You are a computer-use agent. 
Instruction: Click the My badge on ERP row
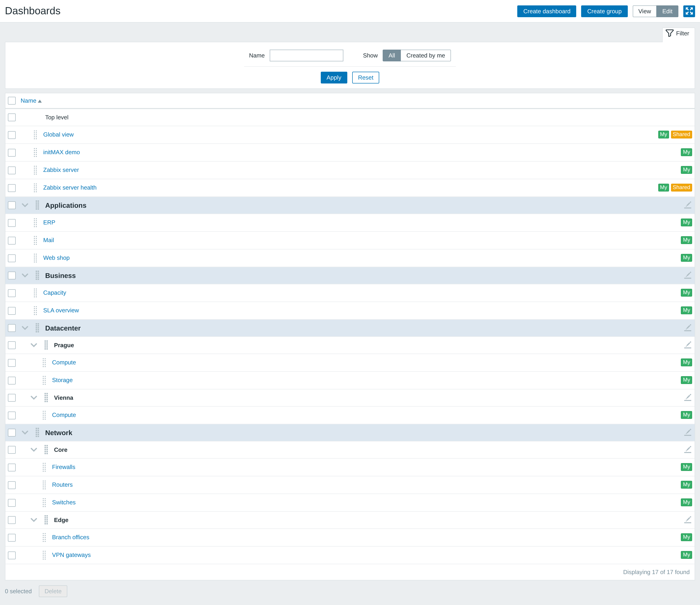[686, 222]
